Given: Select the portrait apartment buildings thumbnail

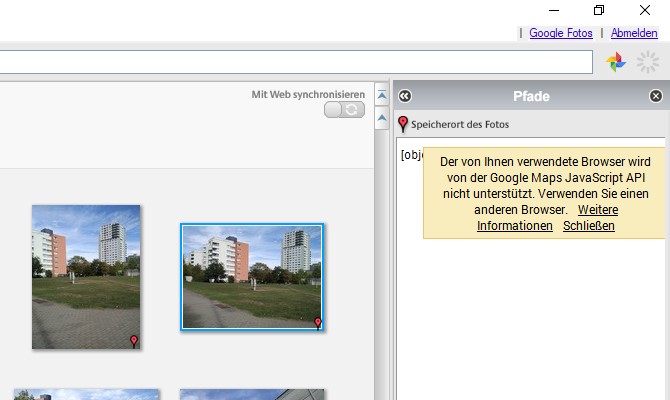Looking at the screenshot, I should point(86,277).
